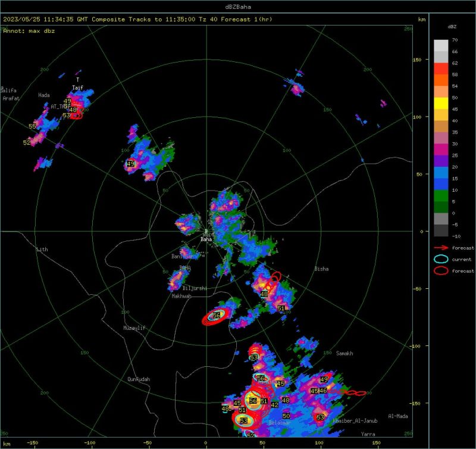Screen dimensions: 476x449
Task: Pick the purple swatch below 25 dBZ
Action: pos(441,161)
